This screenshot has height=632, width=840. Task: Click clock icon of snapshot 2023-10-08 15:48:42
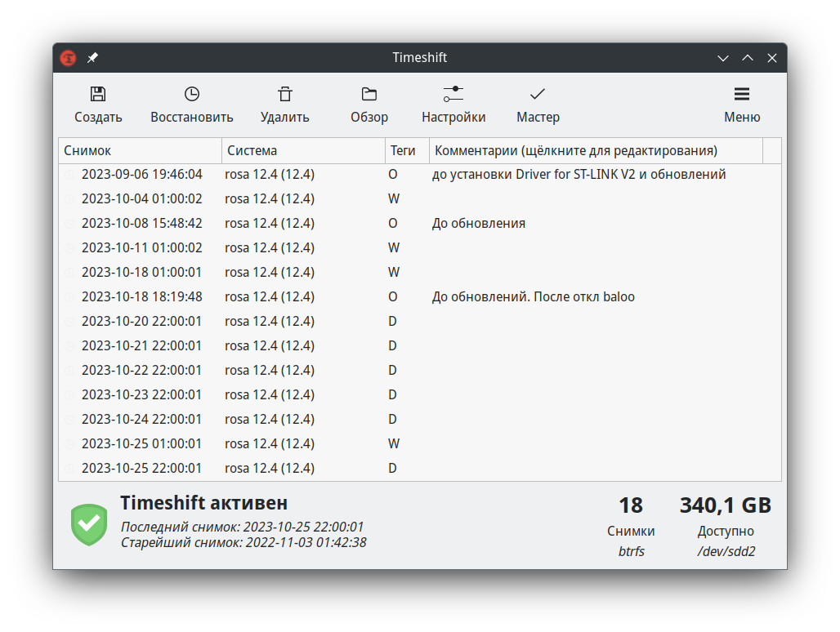69,224
